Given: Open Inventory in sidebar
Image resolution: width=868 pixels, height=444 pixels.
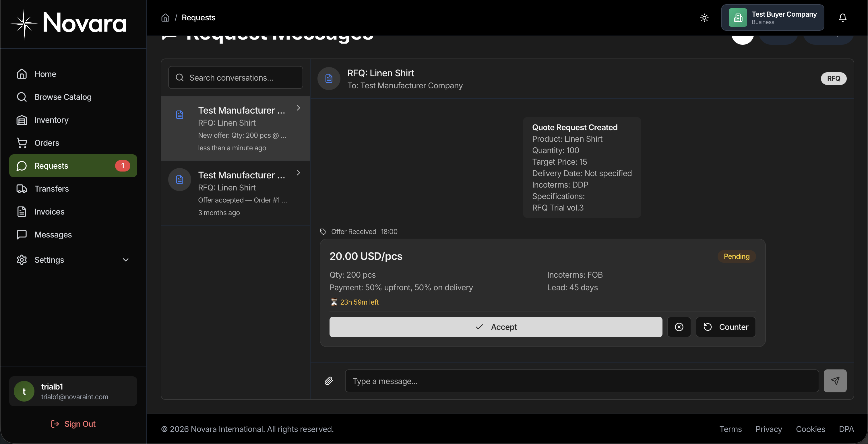Looking at the screenshot, I should point(73,120).
